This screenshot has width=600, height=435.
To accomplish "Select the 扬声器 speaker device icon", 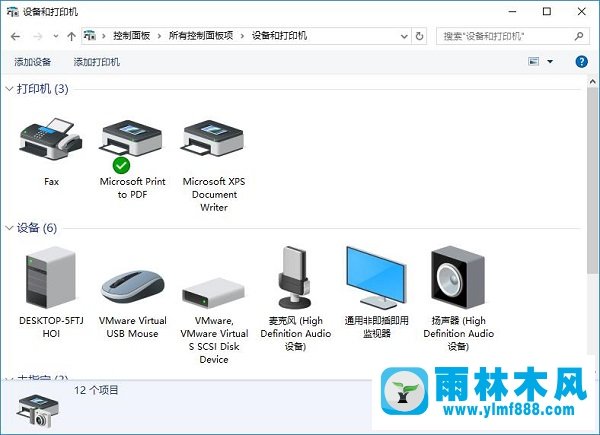I will click(458, 277).
